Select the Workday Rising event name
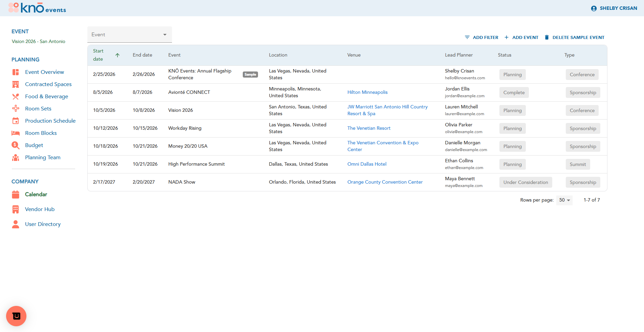This screenshot has height=332, width=644. click(185, 128)
